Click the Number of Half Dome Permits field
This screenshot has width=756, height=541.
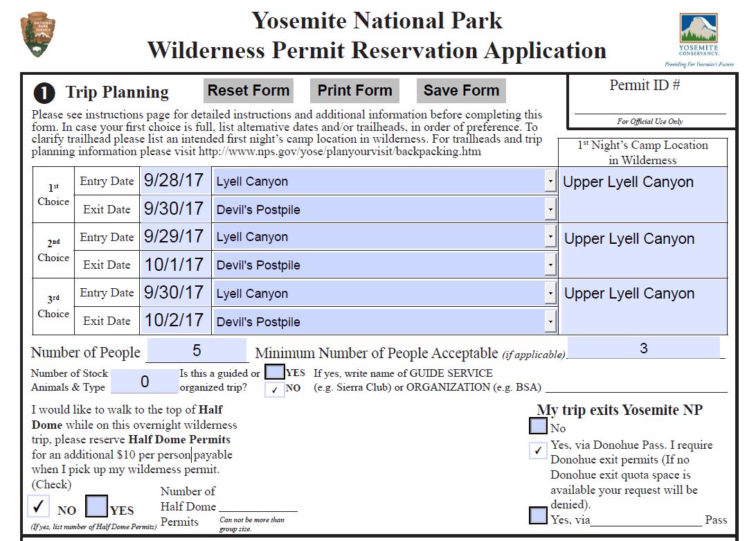(258, 504)
